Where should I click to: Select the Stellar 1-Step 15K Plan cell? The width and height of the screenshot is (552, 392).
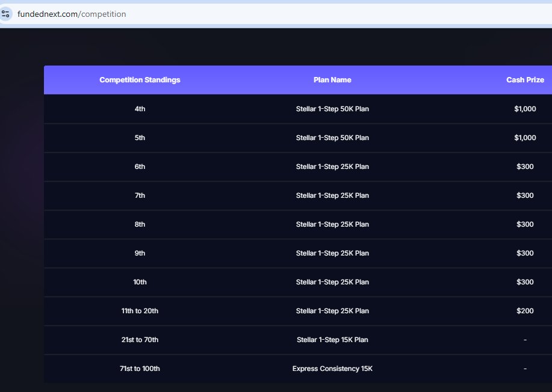pos(332,339)
